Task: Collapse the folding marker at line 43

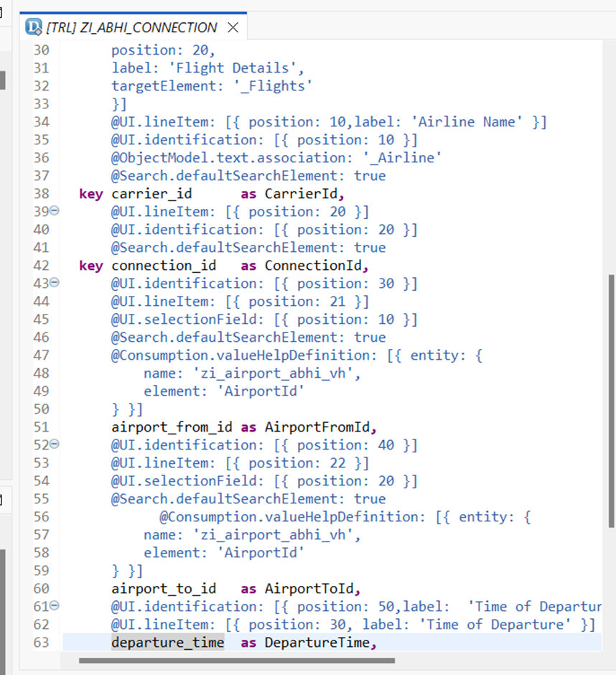Action: pyautogui.click(x=55, y=284)
